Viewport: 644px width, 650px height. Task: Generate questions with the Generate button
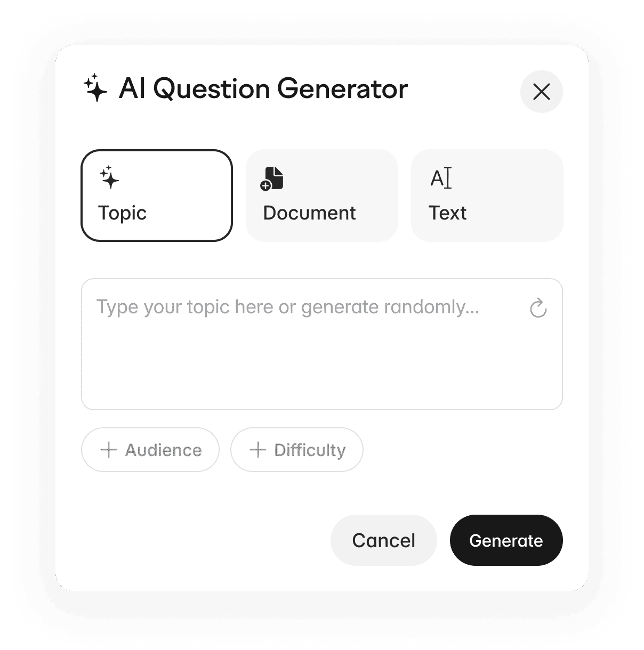505,540
